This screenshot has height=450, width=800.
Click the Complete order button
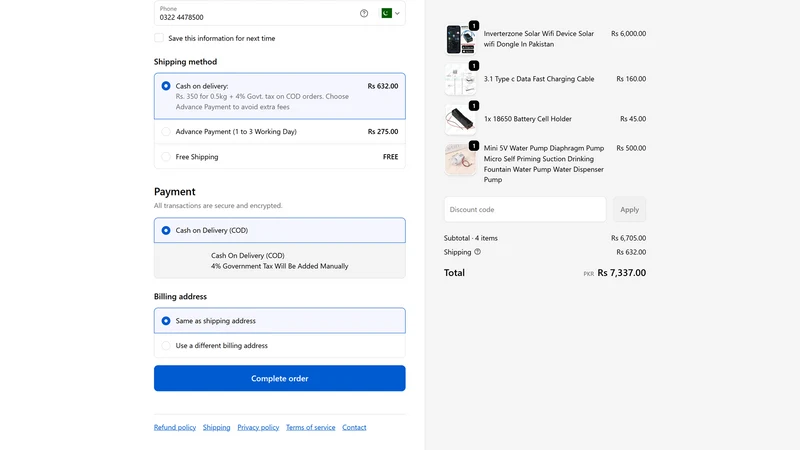coord(280,378)
